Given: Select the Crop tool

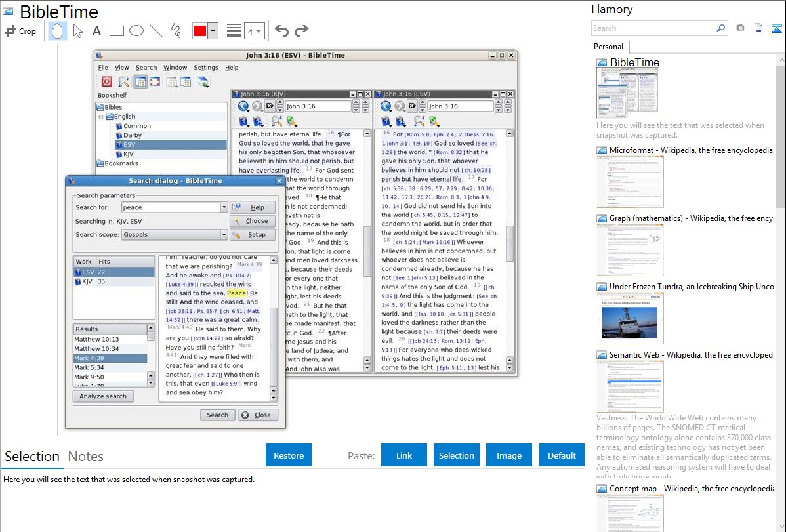Looking at the screenshot, I should [20, 31].
